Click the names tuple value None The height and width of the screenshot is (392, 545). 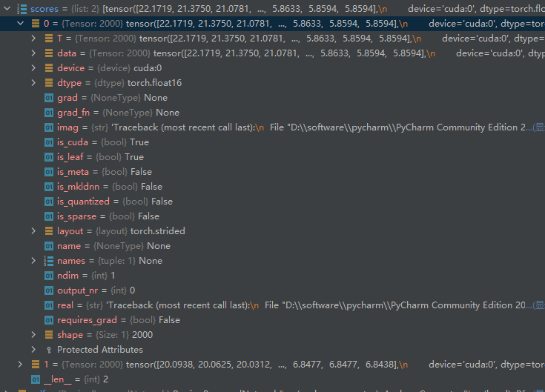coord(151,261)
